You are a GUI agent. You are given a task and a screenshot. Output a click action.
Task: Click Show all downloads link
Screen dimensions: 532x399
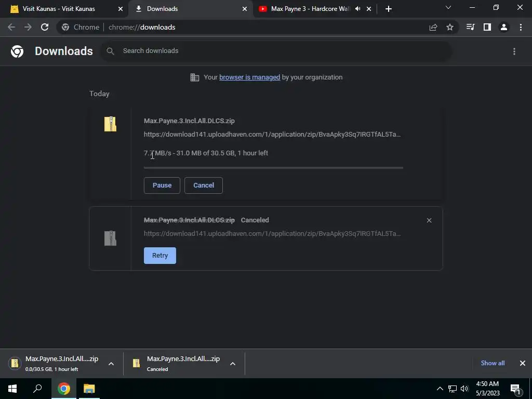click(x=493, y=363)
